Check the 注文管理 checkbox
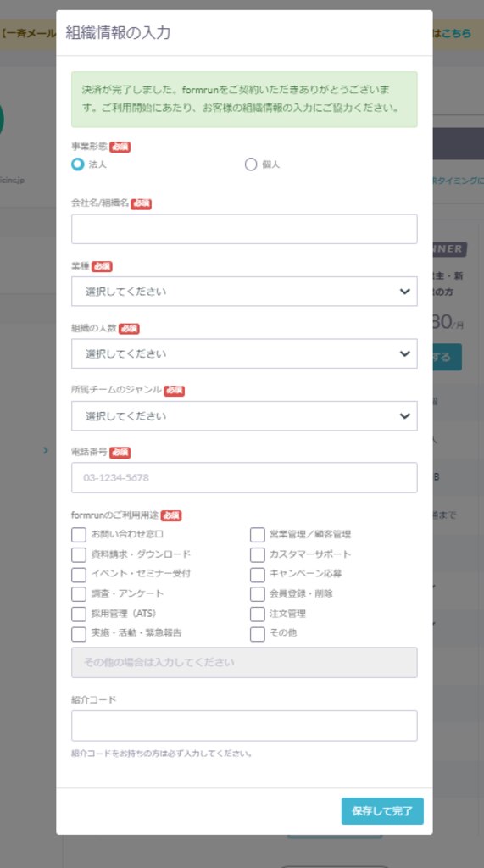484x868 pixels. click(x=257, y=614)
